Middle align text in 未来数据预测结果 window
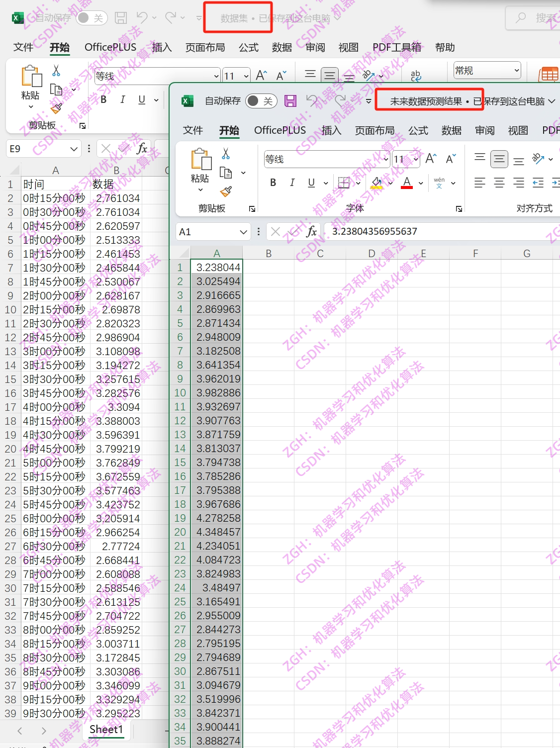This screenshot has width=560, height=748. click(499, 159)
